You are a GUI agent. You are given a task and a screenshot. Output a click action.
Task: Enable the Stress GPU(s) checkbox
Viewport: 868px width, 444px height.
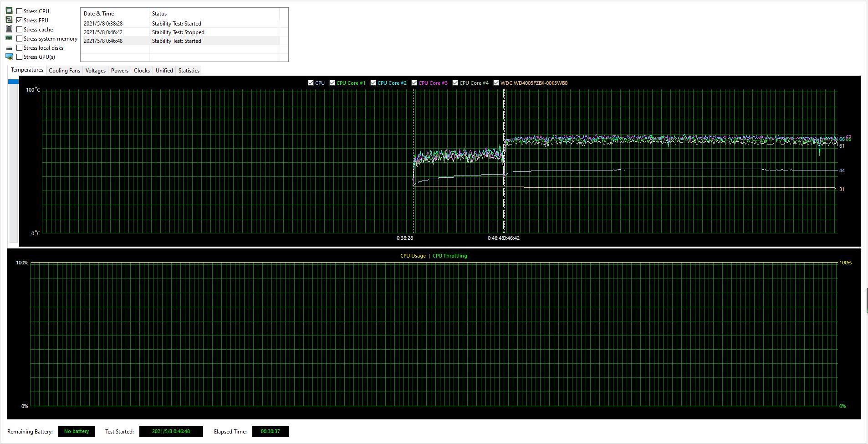[20, 57]
